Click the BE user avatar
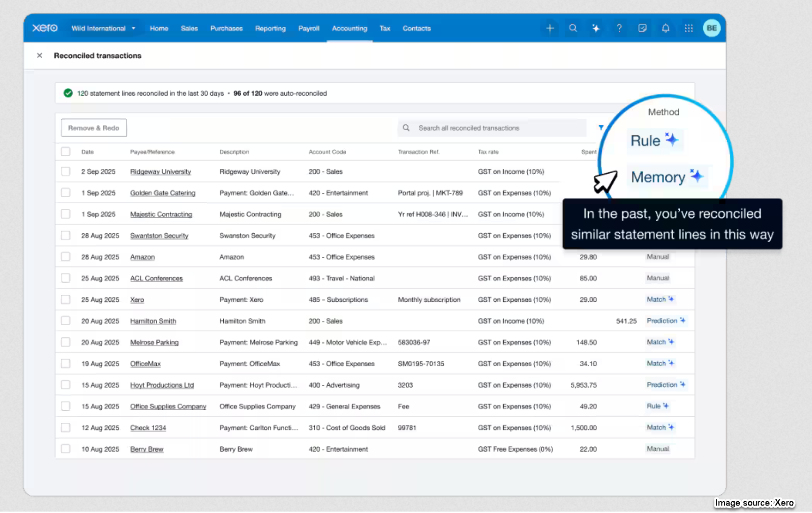This screenshot has width=812, height=513. [711, 28]
